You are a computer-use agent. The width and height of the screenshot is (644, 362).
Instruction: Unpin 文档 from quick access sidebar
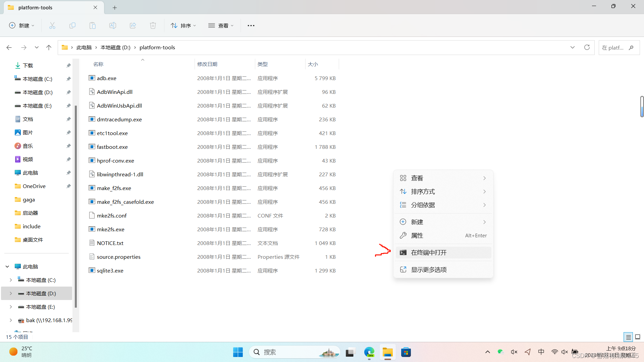pyautogui.click(x=68, y=119)
